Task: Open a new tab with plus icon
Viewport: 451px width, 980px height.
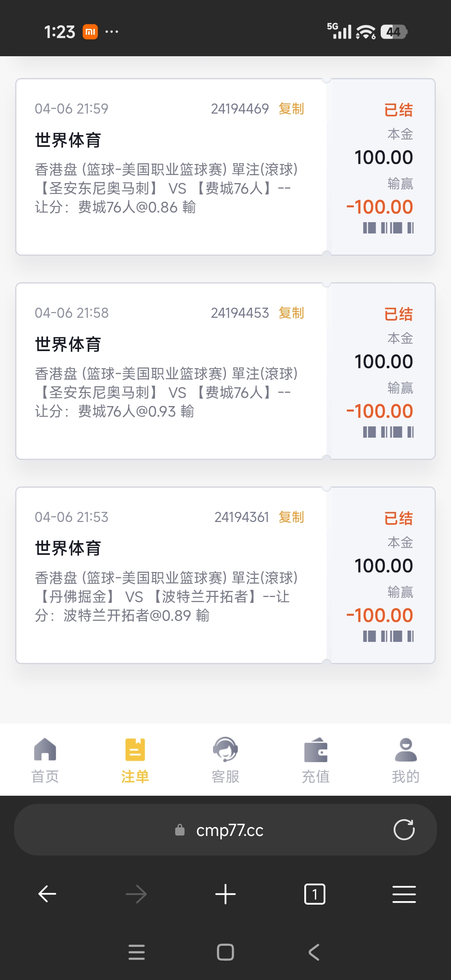Action: [x=225, y=894]
